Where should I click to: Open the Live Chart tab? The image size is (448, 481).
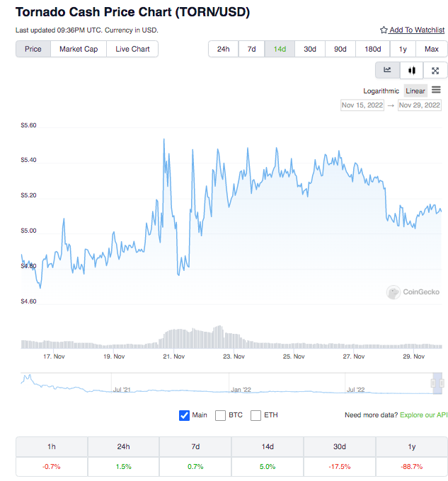pos(132,49)
